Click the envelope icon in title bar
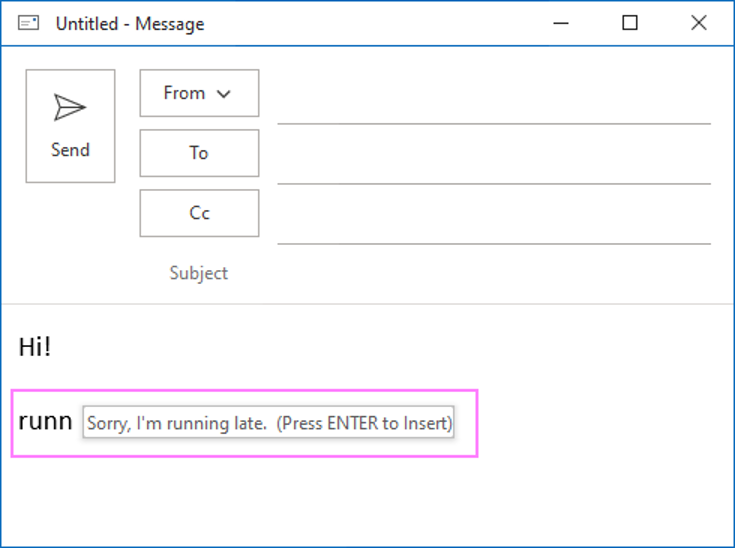This screenshot has height=548, width=736. pos(29,23)
